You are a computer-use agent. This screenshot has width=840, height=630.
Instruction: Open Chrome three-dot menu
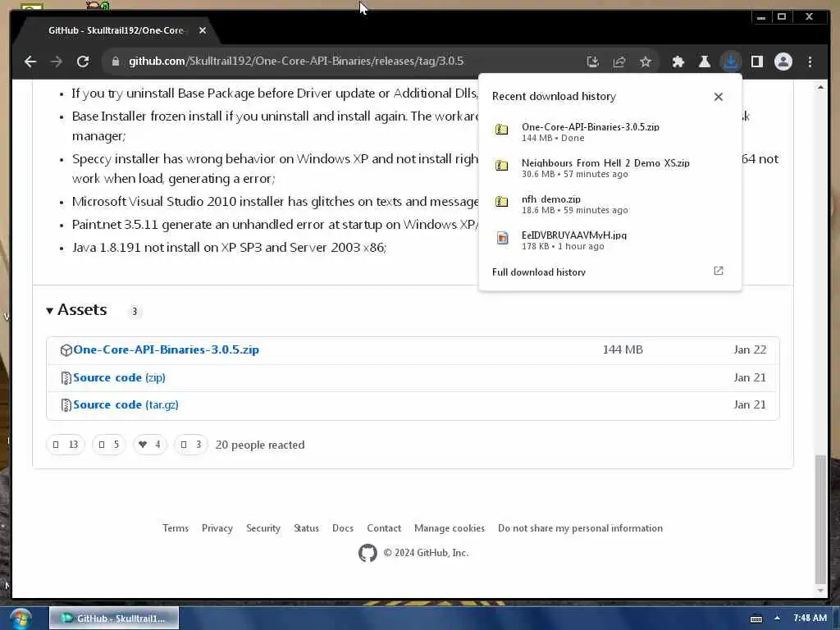tap(810, 62)
